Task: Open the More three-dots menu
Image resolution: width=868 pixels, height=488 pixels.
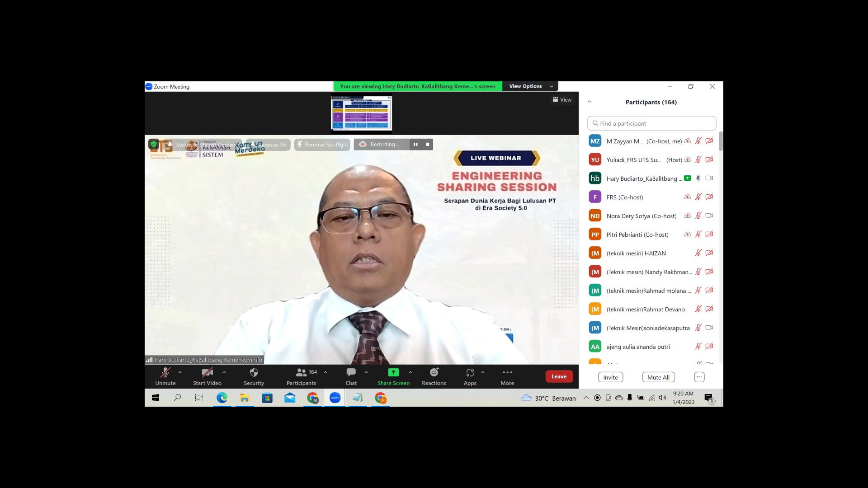Action: 507,372
